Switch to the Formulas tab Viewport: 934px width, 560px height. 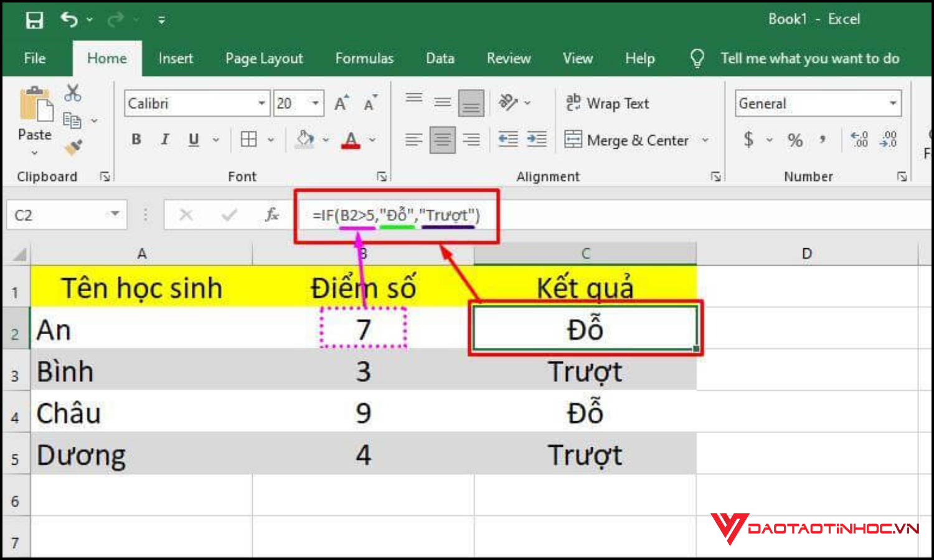pos(364,58)
